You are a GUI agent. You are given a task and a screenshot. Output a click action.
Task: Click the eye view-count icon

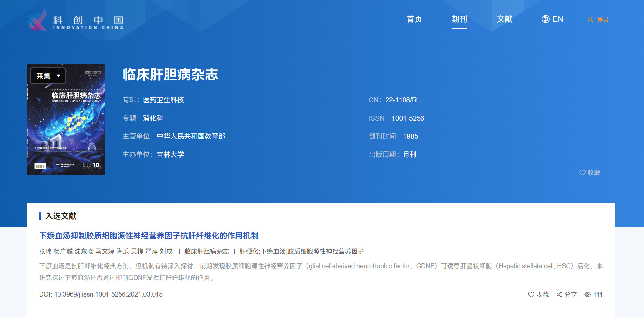[587, 295]
